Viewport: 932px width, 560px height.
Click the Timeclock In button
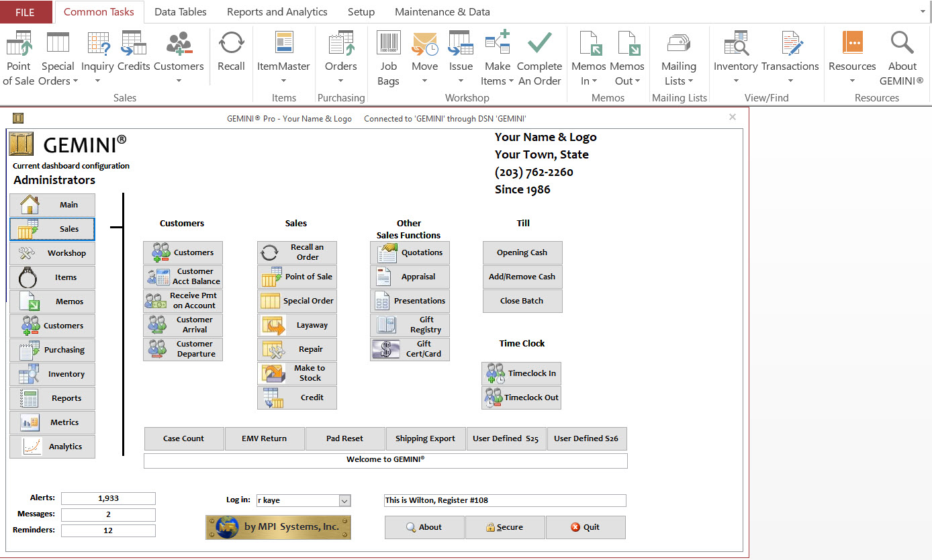coord(522,373)
